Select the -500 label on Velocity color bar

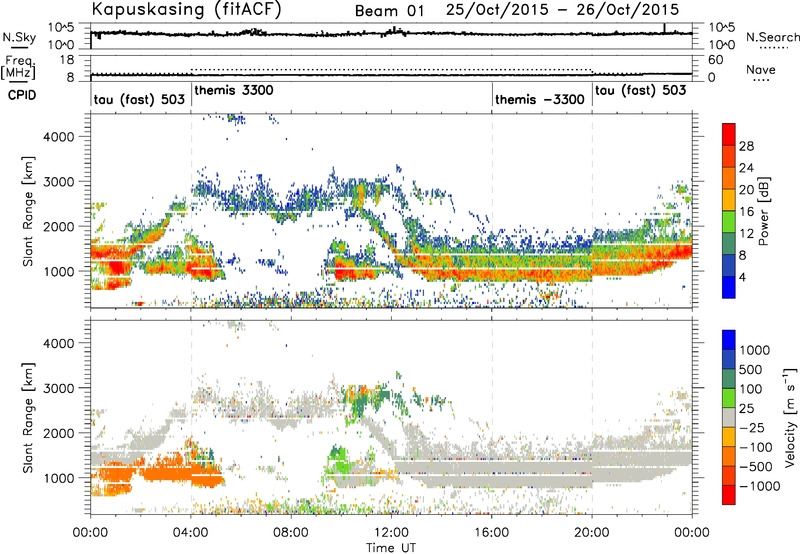coord(756,467)
